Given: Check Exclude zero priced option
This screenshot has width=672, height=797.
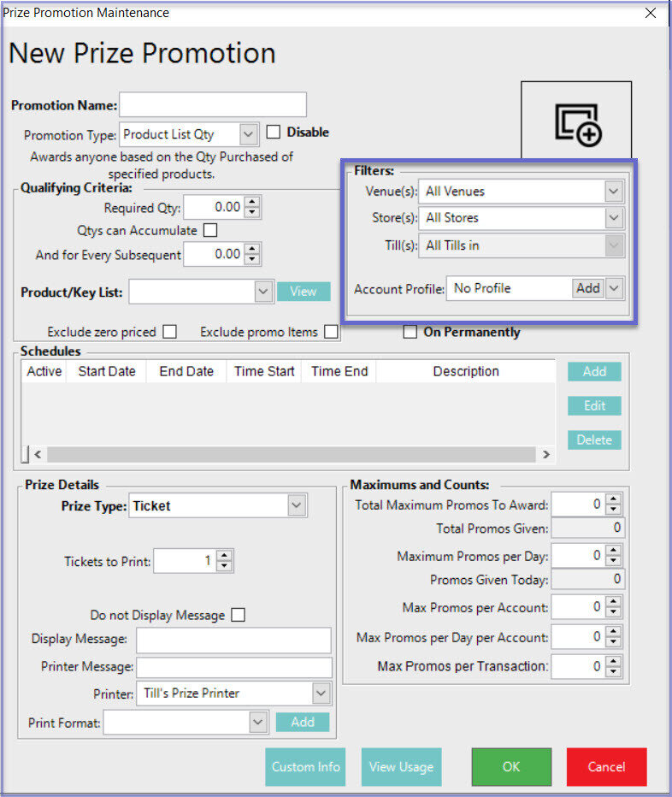Looking at the screenshot, I should (x=170, y=332).
